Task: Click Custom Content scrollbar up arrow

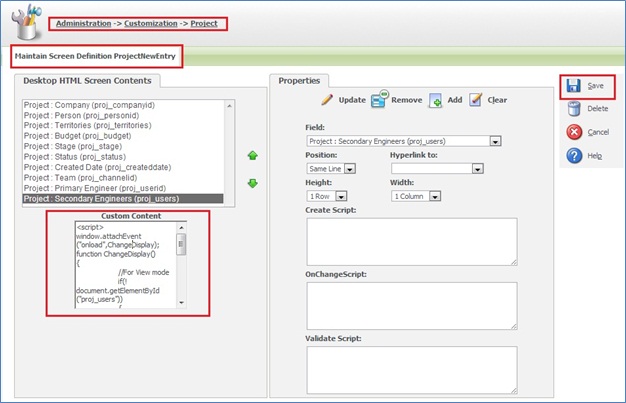Action: [x=181, y=227]
